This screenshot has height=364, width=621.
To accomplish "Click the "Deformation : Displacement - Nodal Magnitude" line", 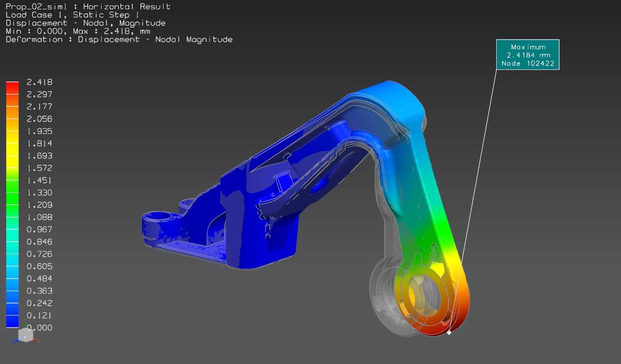I will coord(119,40).
